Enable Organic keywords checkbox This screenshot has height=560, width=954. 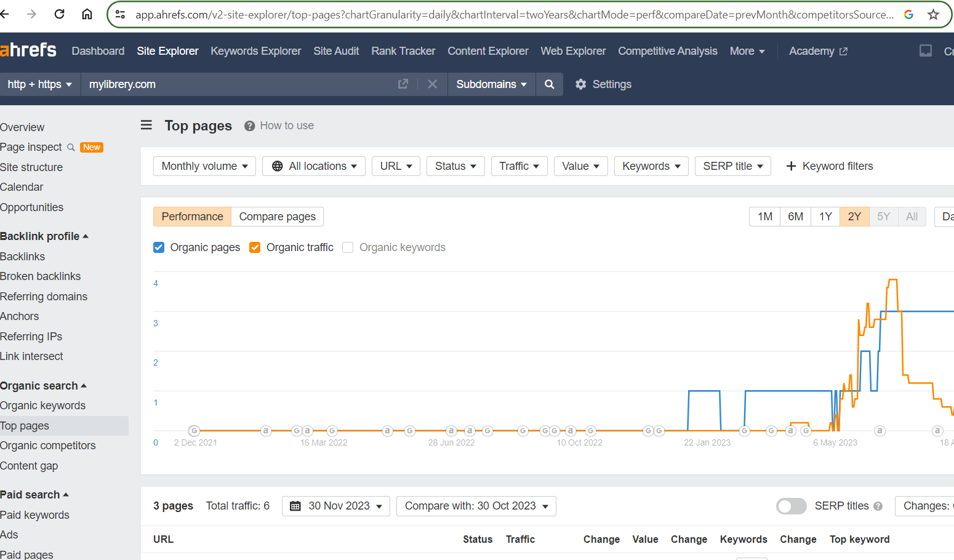pyautogui.click(x=348, y=247)
